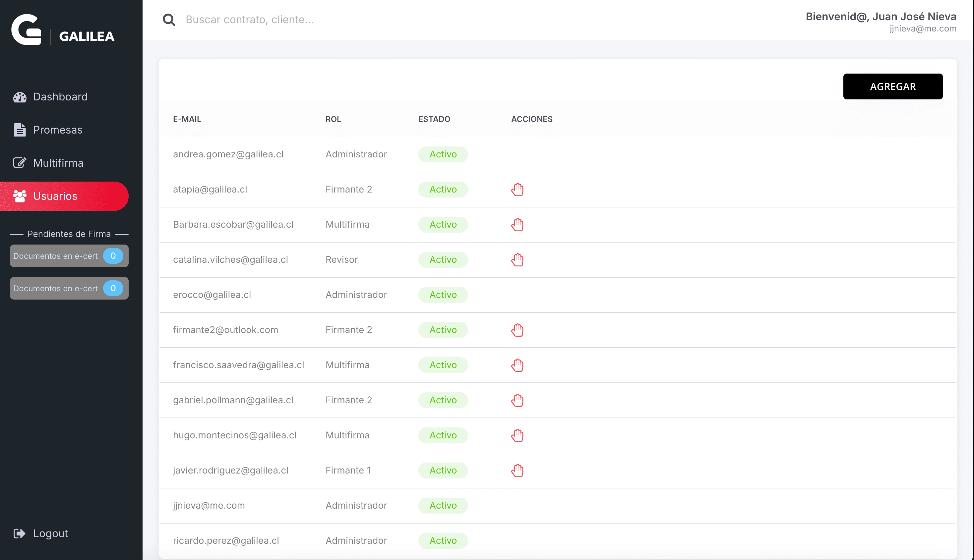Image resolution: width=974 pixels, height=560 pixels.
Task: Click hand action icon for gabriel.pollmann@galilea.cl
Action: (517, 400)
